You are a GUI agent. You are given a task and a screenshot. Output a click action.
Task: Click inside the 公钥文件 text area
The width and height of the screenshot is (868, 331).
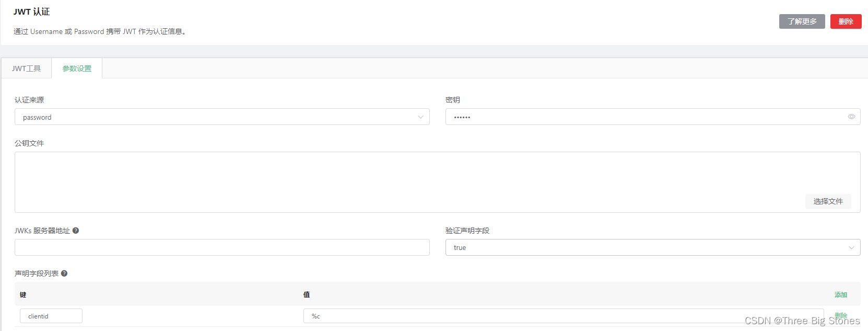pos(438,182)
